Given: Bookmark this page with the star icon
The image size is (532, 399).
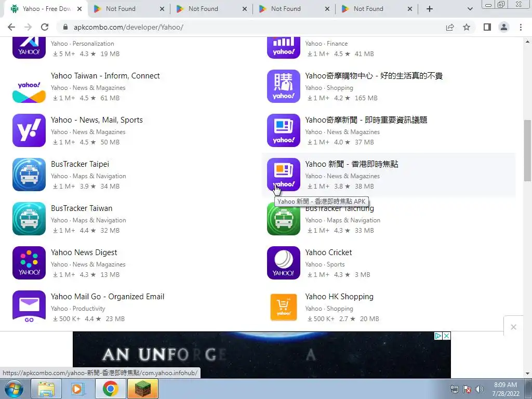Looking at the screenshot, I should 467,27.
